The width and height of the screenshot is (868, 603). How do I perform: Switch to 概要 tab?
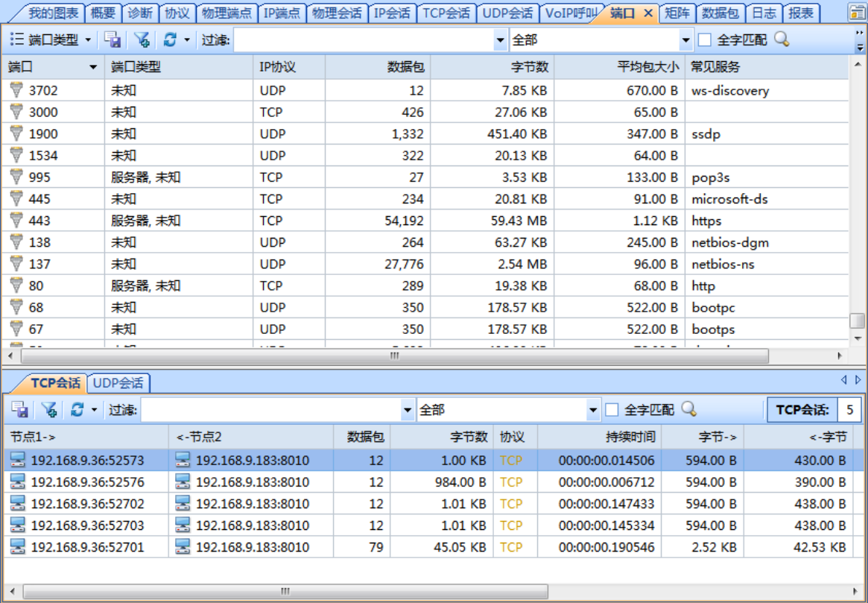[103, 13]
